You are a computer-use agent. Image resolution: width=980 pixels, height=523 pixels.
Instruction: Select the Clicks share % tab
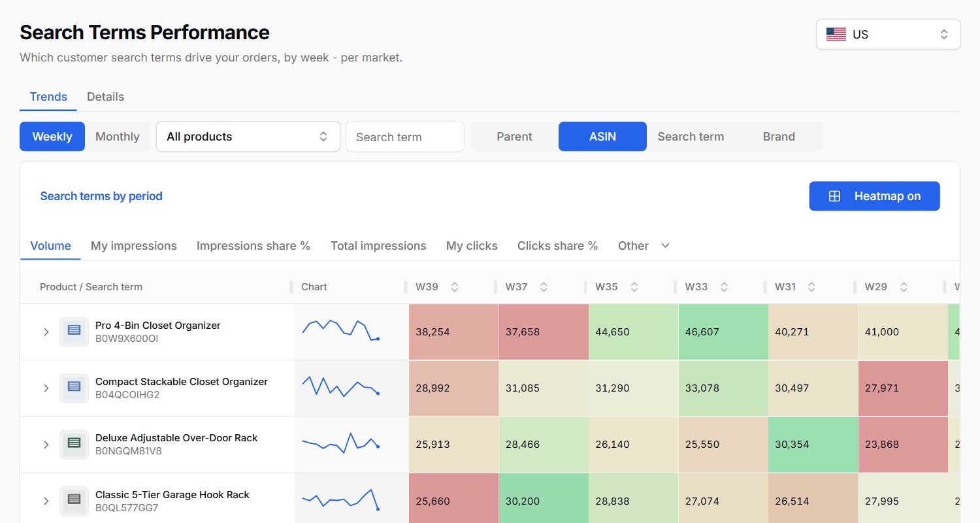coord(558,246)
